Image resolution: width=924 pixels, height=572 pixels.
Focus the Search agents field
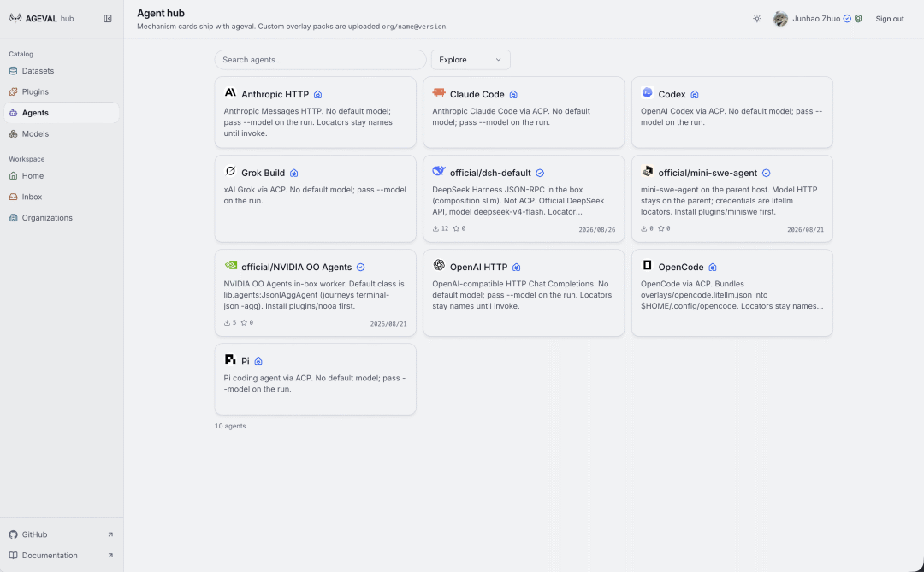point(320,60)
